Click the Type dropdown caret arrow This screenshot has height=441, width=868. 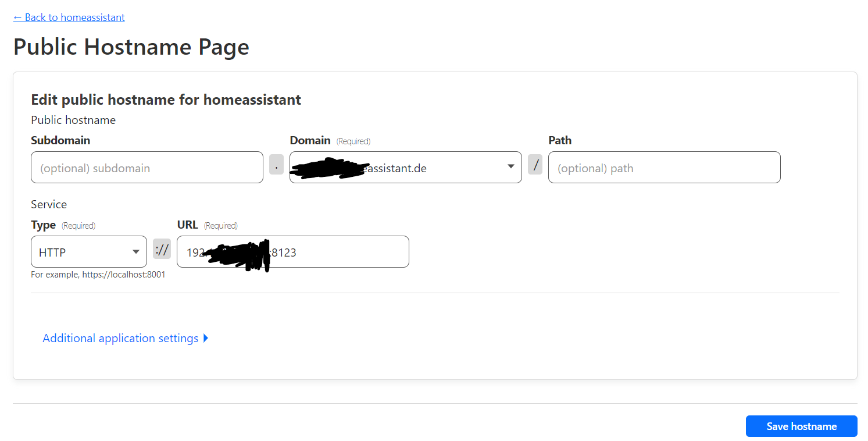[x=136, y=252]
